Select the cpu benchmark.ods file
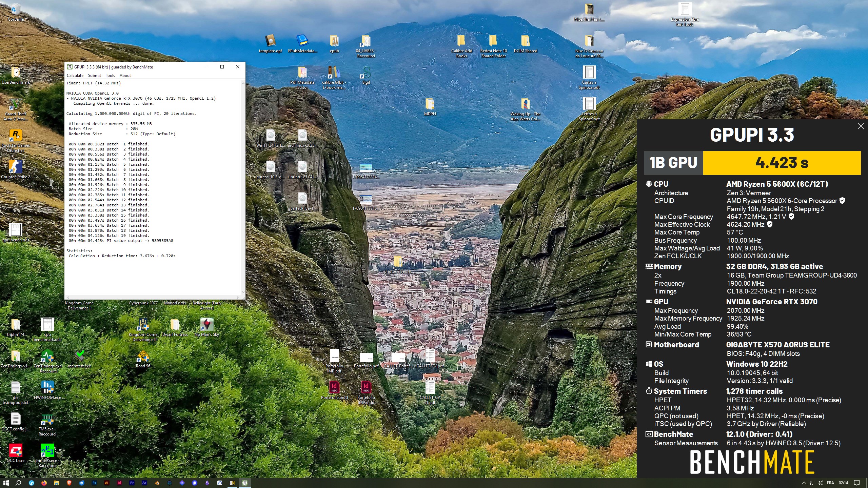This screenshot has height=488, width=868. coord(47,329)
